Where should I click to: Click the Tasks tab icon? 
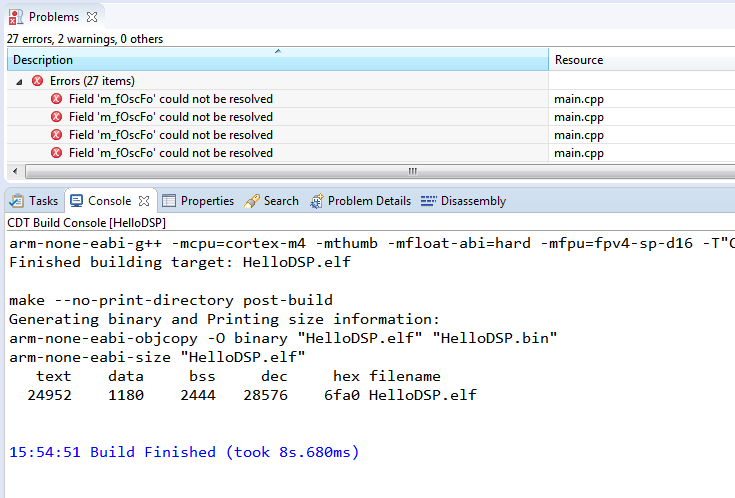click(18, 201)
